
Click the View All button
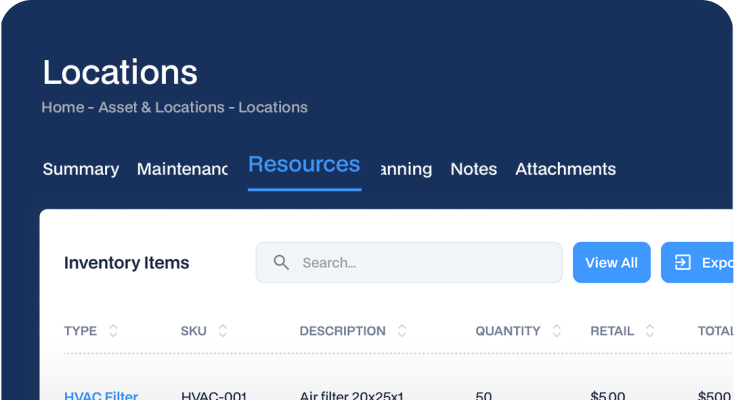pos(611,262)
